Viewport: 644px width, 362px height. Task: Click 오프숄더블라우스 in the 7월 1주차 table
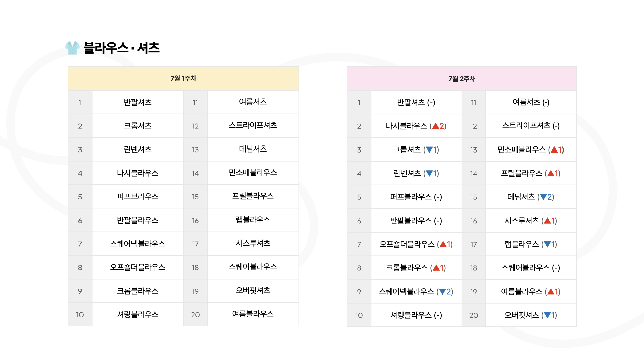(x=138, y=267)
